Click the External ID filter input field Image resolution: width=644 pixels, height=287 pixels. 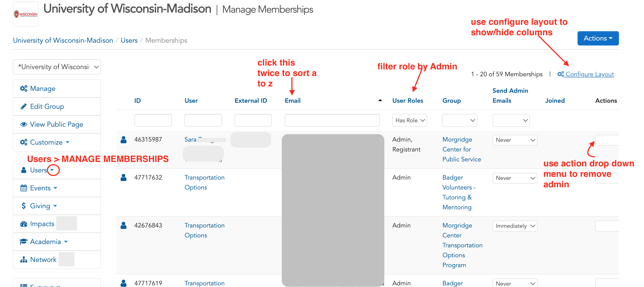pyautogui.click(x=253, y=120)
